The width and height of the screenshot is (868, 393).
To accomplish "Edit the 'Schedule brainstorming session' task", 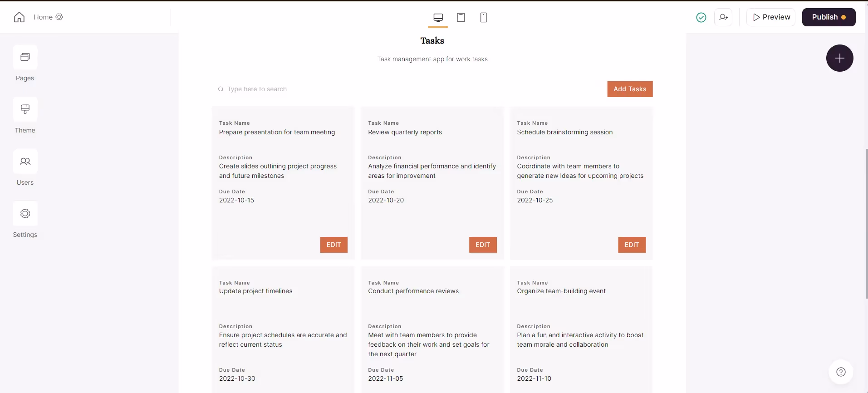I will [632, 245].
